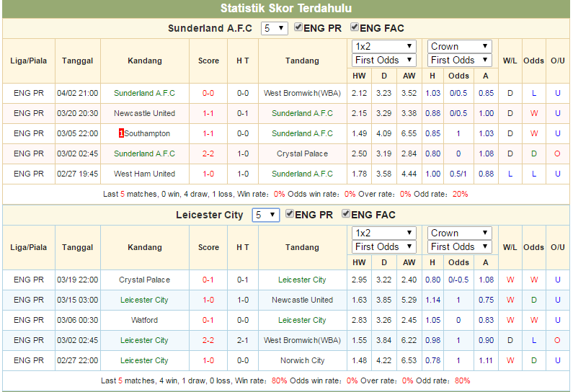The width and height of the screenshot is (573, 392).
Task: Click Leicester summary win rate 80%
Action: (x=279, y=380)
